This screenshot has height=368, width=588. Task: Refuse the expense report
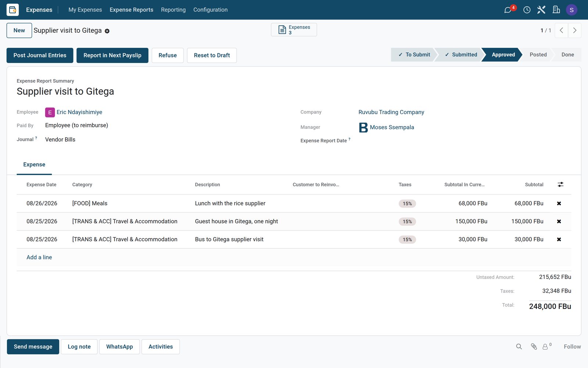(168, 55)
